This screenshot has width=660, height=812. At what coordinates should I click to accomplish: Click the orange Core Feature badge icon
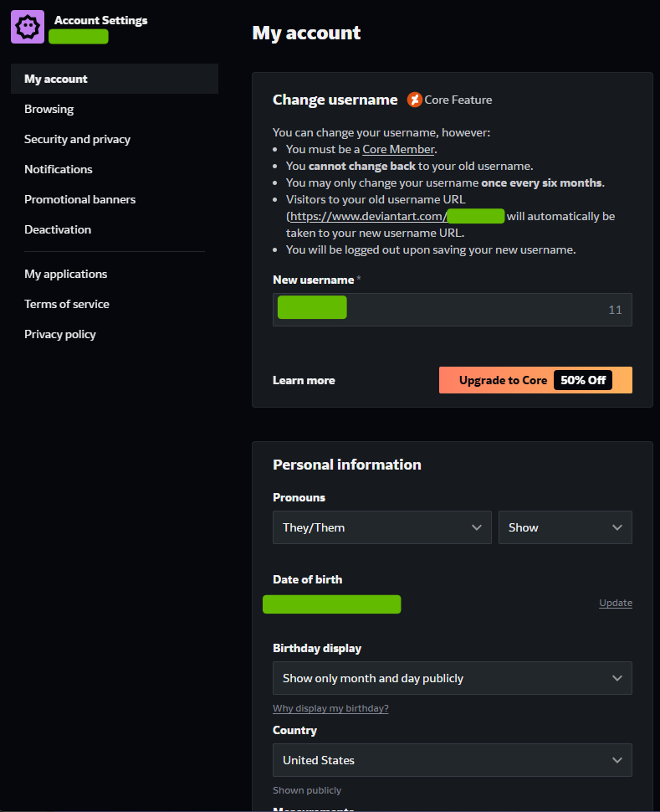click(414, 100)
